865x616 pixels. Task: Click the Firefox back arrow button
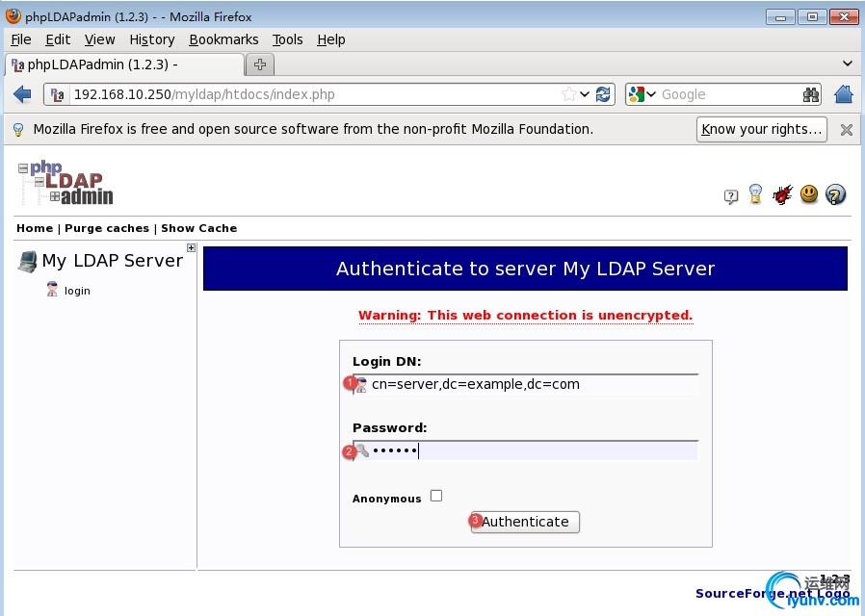[22, 94]
